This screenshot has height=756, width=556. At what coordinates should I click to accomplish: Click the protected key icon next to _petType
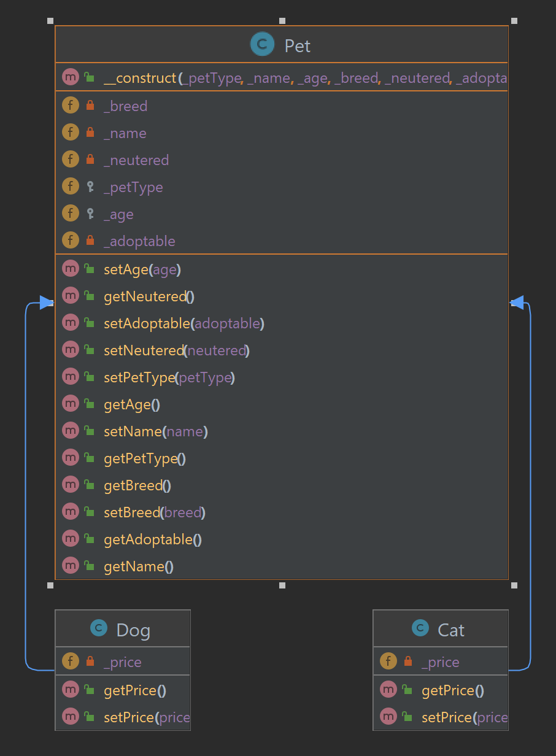(x=90, y=187)
